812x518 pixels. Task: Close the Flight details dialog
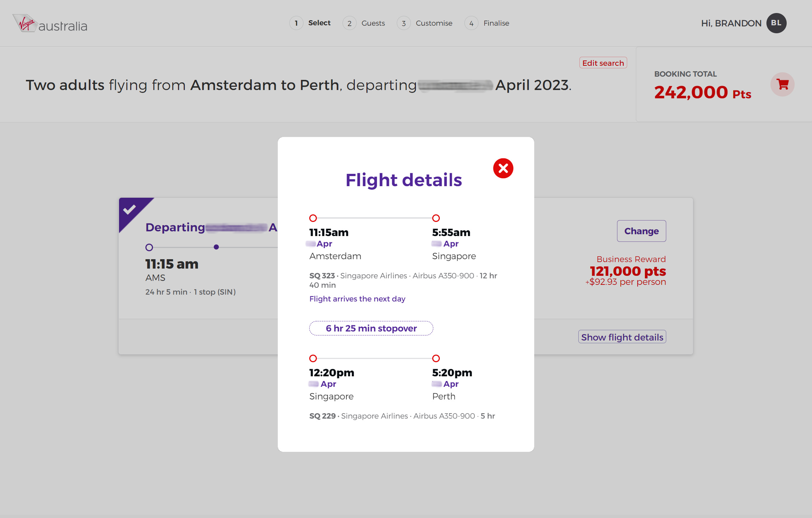[503, 168]
